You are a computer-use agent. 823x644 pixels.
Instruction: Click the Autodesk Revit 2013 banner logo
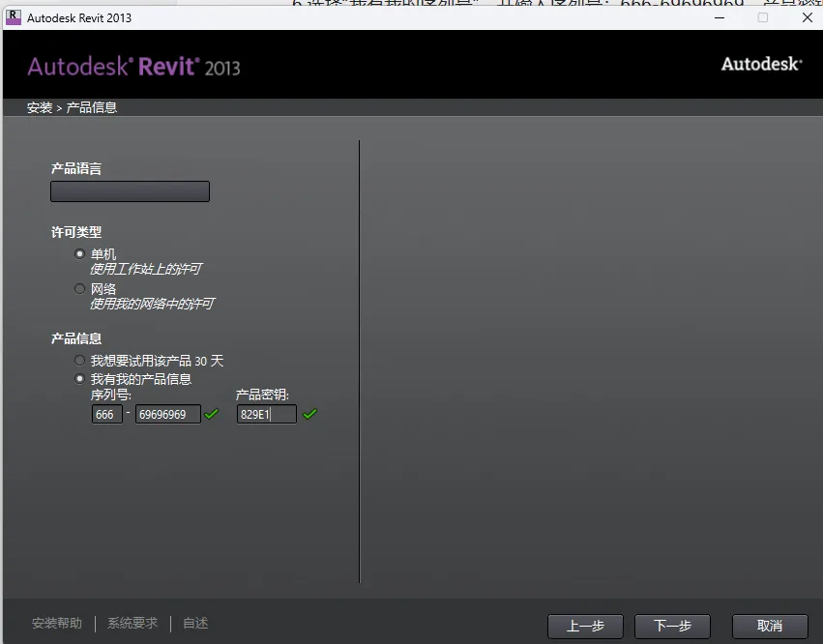coord(133,67)
